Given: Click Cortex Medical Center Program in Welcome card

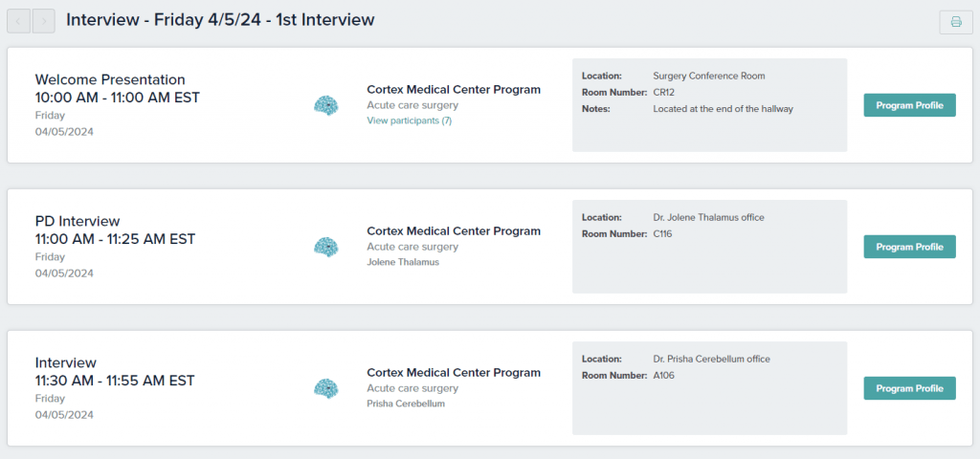Looking at the screenshot, I should [x=454, y=90].
